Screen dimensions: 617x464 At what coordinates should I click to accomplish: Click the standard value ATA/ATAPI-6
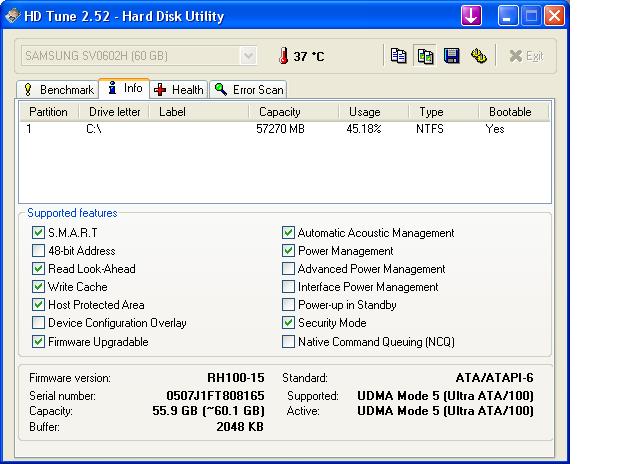(x=495, y=378)
